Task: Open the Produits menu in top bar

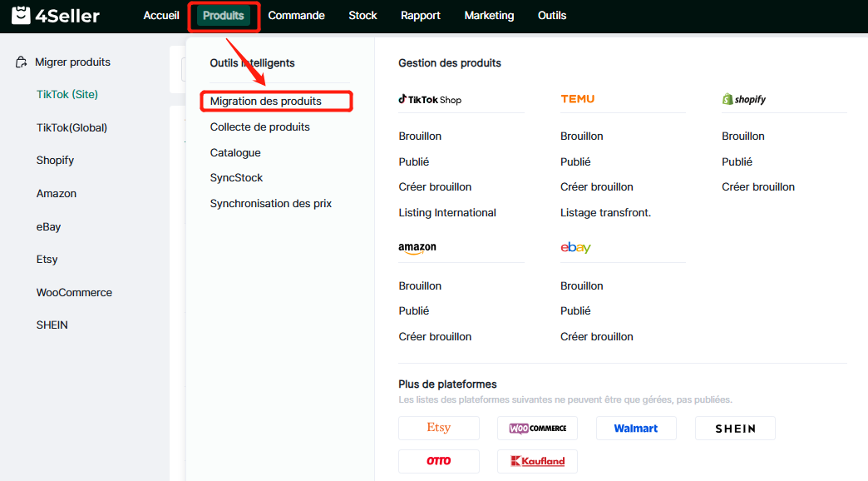Action: point(224,16)
